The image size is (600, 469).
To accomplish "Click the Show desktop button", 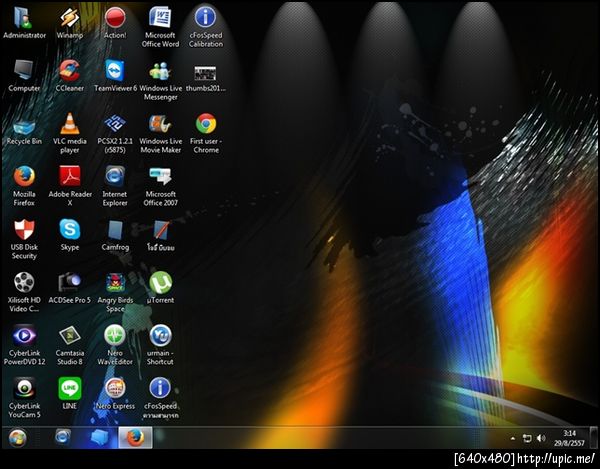I will 593,438.
